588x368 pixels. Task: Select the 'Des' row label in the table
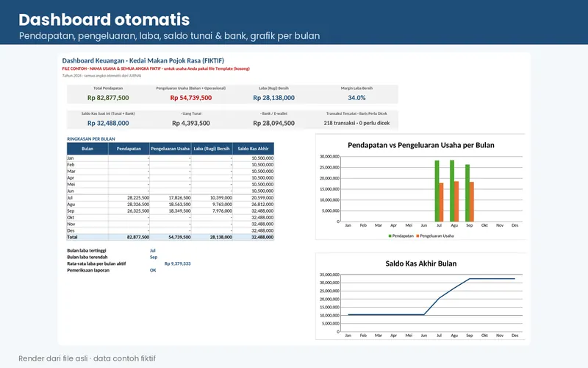click(71, 231)
